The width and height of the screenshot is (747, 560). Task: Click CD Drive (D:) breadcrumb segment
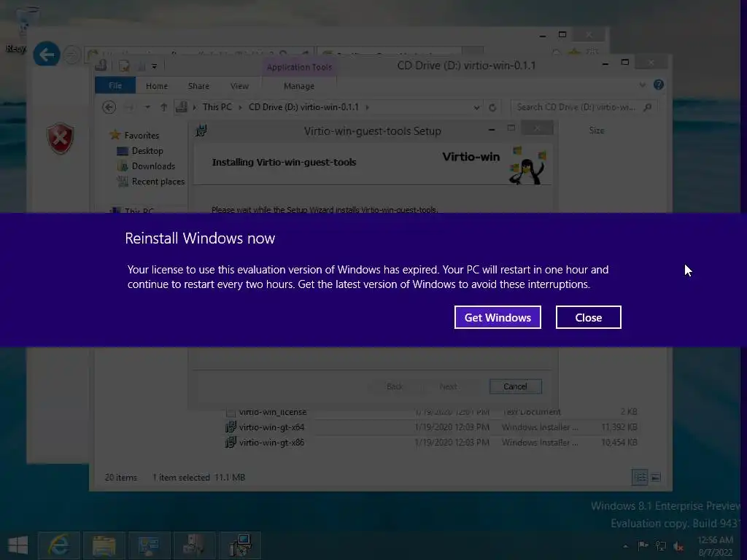pos(303,107)
